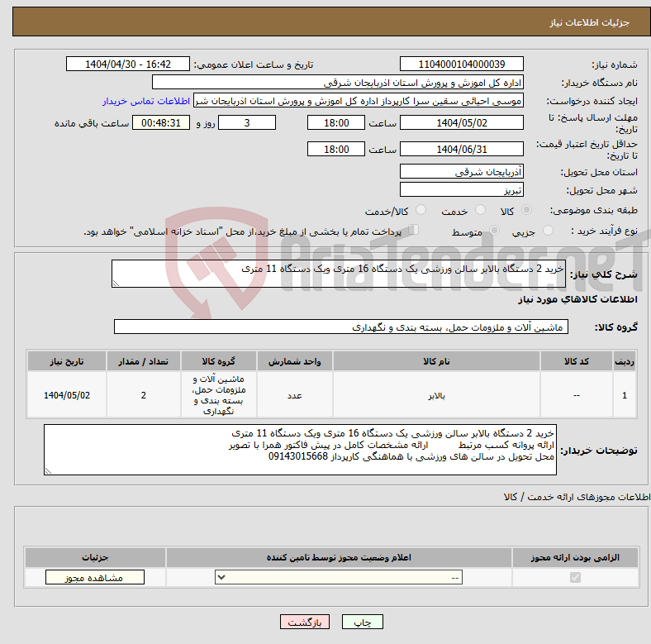Open the اطلاعات تماس خریدار link
The width and height of the screenshot is (651, 644).
(x=146, y=101)
